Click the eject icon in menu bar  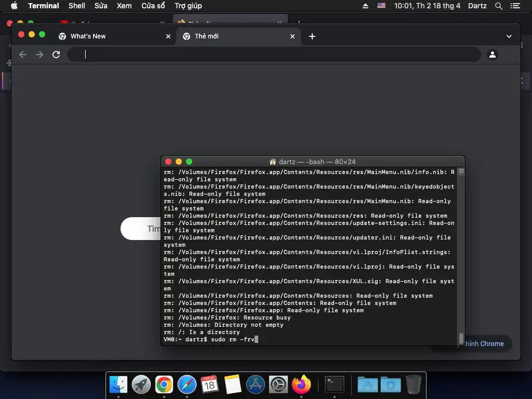[x=365, y=6]
